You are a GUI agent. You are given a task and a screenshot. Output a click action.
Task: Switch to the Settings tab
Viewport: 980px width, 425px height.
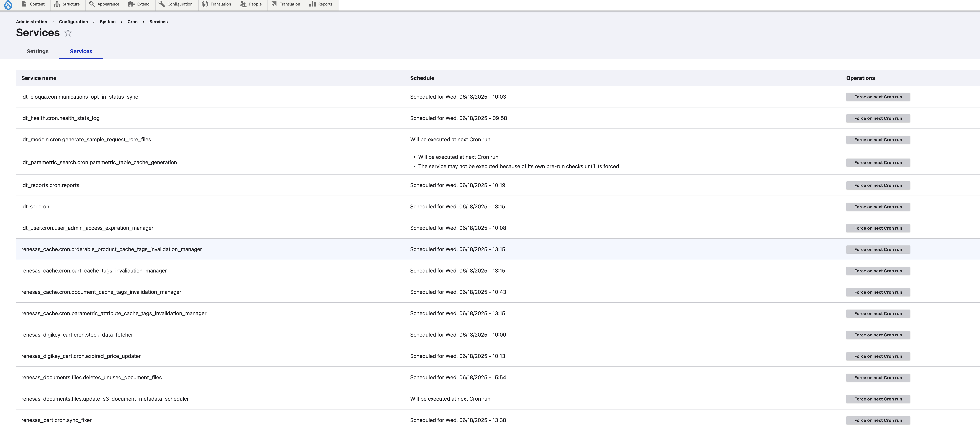click(x=37, y=51)
